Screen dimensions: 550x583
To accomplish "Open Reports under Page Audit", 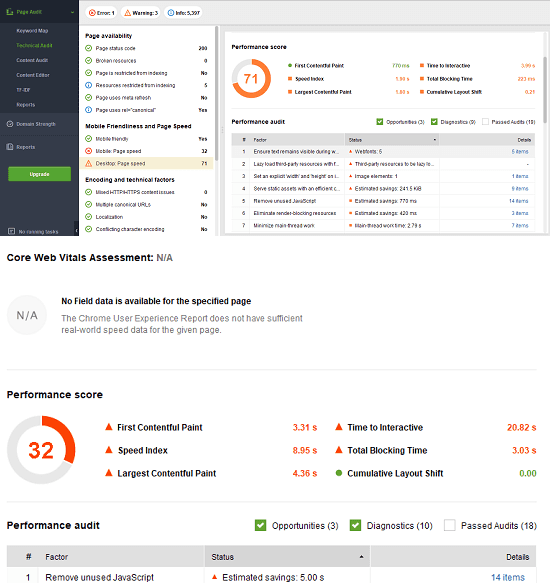I will coord(26,105).
